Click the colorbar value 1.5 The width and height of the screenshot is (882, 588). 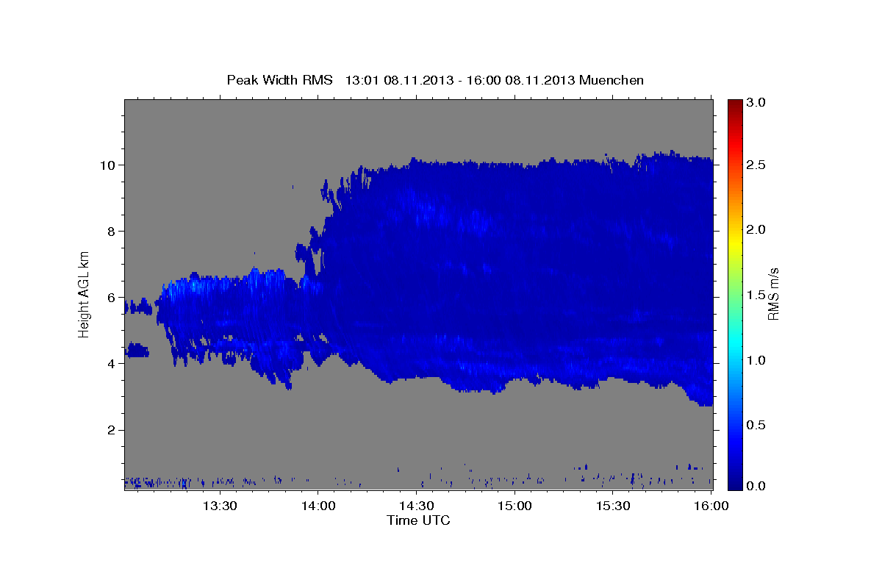pyautogui.click(x=757, y=295)
